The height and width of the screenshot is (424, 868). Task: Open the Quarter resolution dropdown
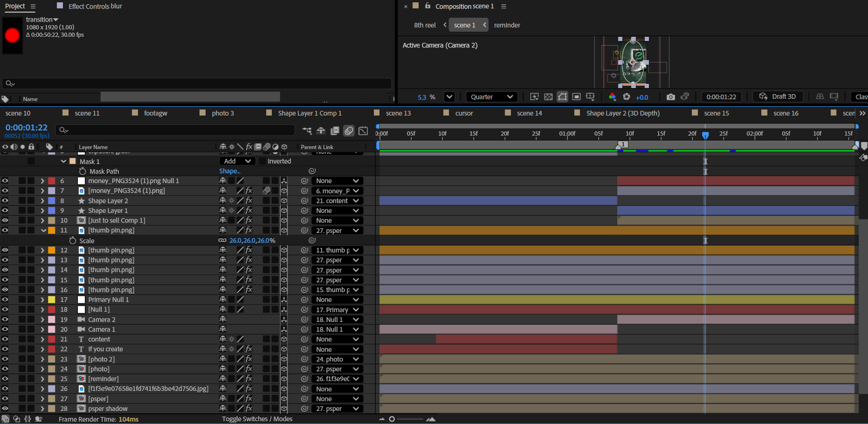point(491,97)
